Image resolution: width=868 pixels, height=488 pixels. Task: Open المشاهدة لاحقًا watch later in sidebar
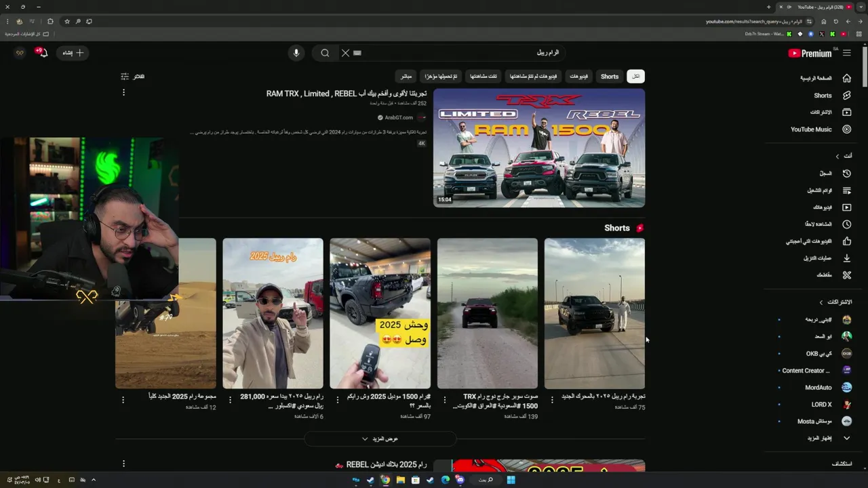[827, 224]
